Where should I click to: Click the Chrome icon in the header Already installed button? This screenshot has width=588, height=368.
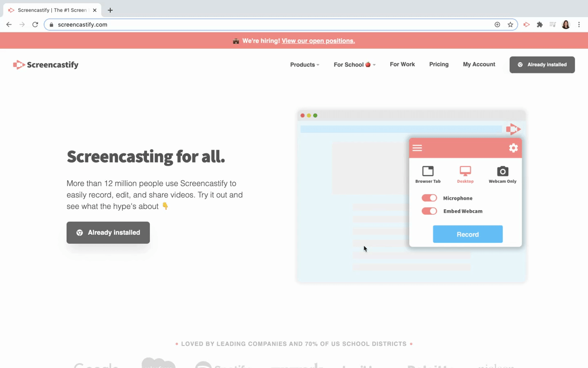click(x=520, y=65)
